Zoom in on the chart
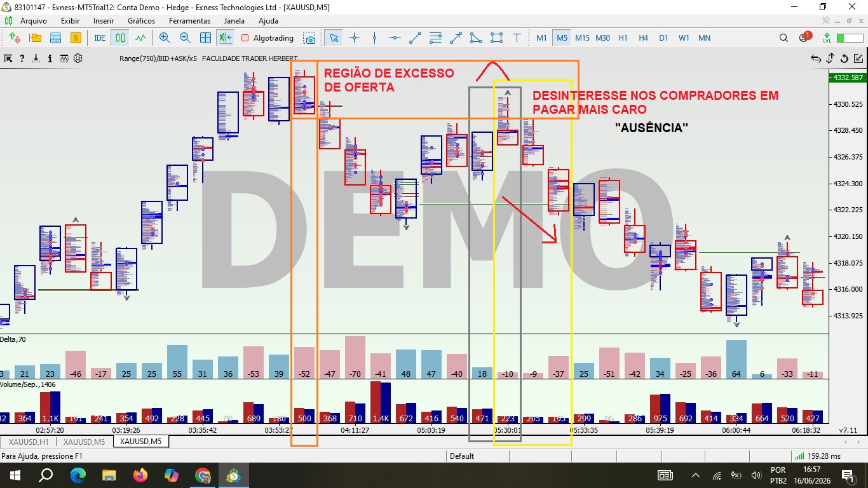Viewport: 868px width, 488px height. [165, 38]
